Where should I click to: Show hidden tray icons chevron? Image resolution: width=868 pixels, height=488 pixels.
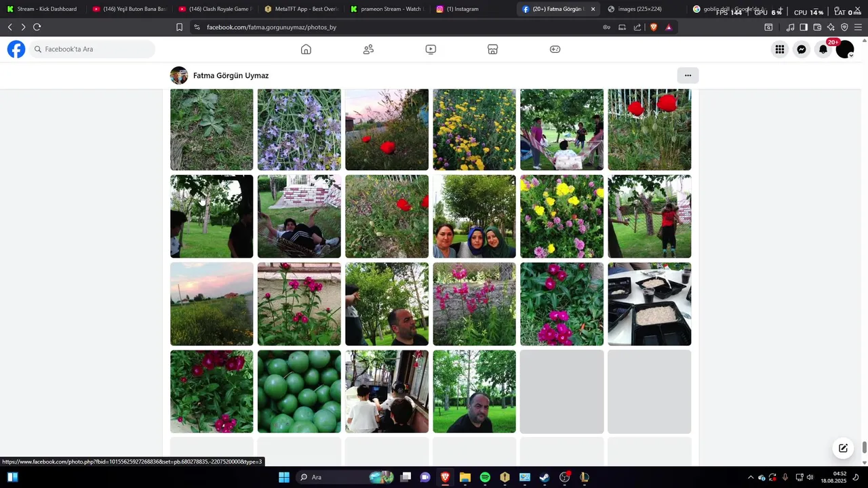[750, 477]
